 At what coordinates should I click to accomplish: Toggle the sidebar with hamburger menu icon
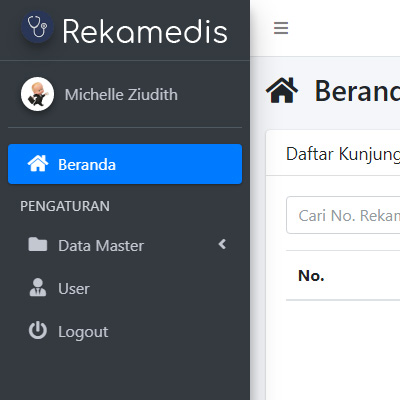tap(281, 28)
